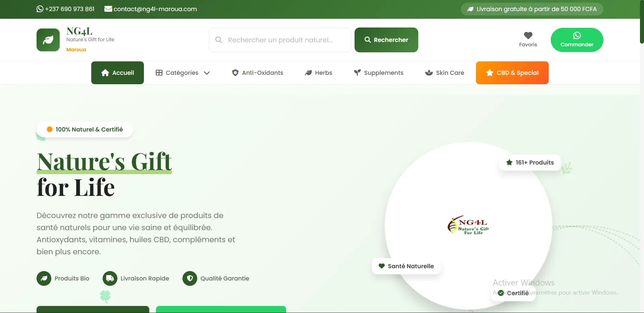Screen dimensions: 644x313
Task: Open the Anti-Oxidants menu item
Action: 258,73
